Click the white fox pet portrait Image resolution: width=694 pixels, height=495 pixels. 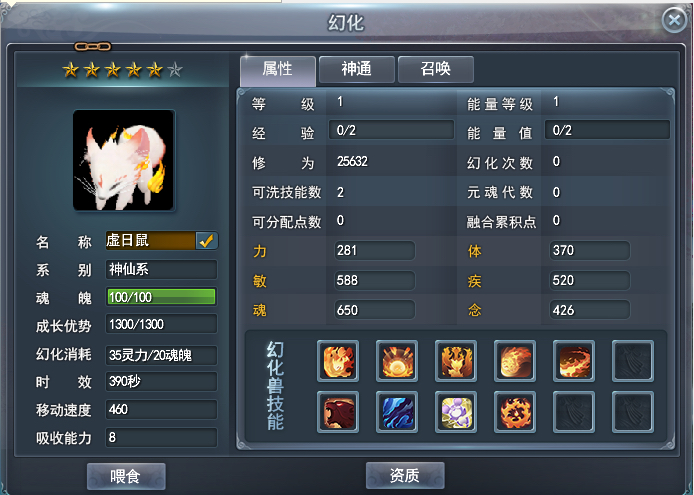click(x=123, y=160)
